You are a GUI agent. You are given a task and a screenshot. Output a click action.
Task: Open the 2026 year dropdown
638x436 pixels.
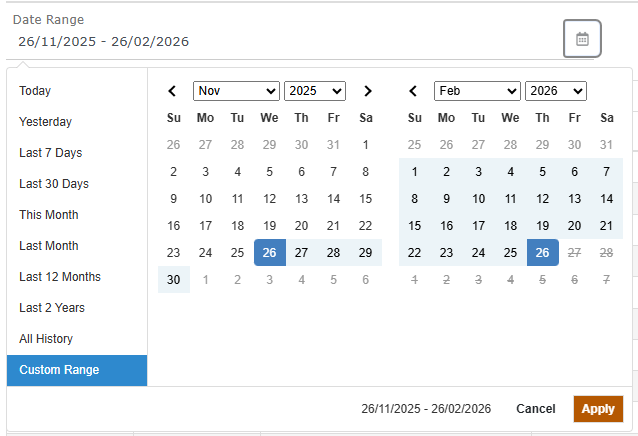pyautogui.click(x=555, y=91)
